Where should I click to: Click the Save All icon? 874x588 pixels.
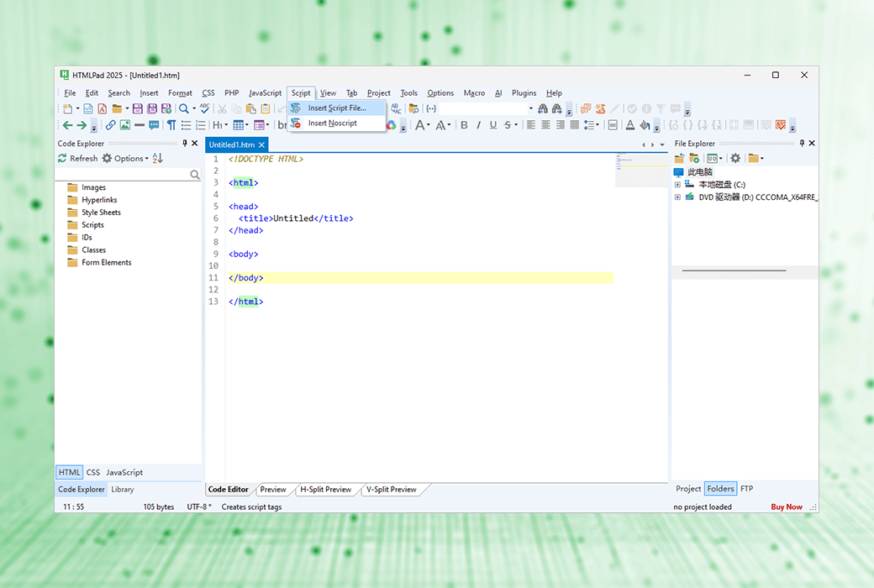(x=151, y=108)
